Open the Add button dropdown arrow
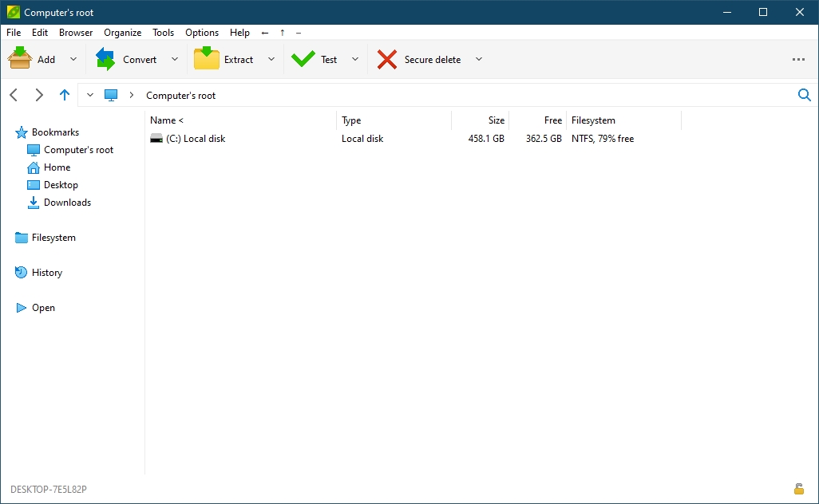 tap(73, 59)
